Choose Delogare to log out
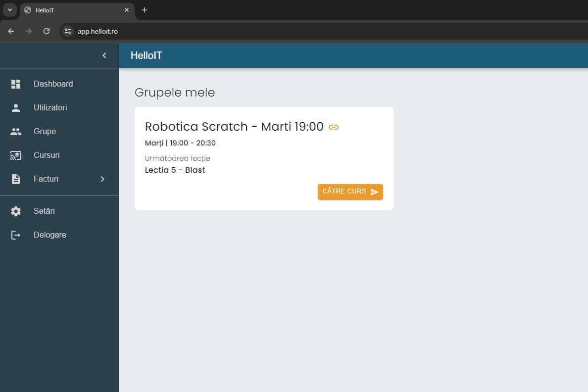 coord(59,235)
